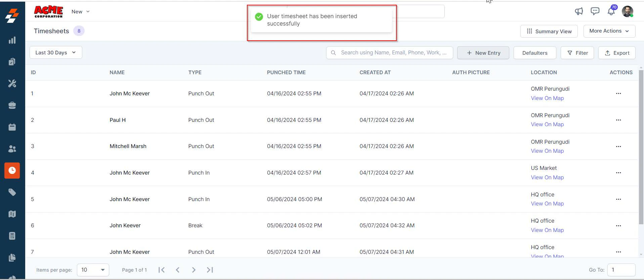This screenshot has width=644, height=280.
Task: Switch to Summary View
Action: (549, 31)
